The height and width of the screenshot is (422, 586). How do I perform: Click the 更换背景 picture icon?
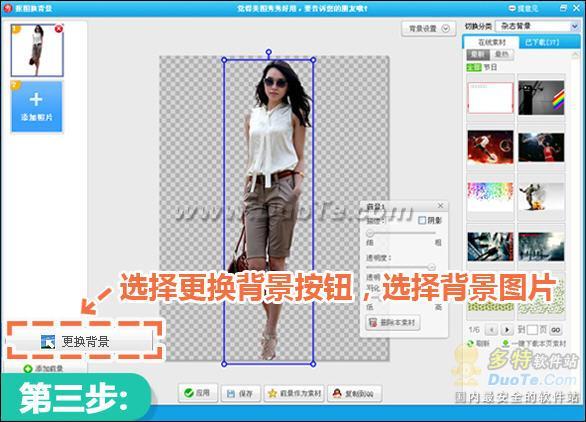click(48, 342)
